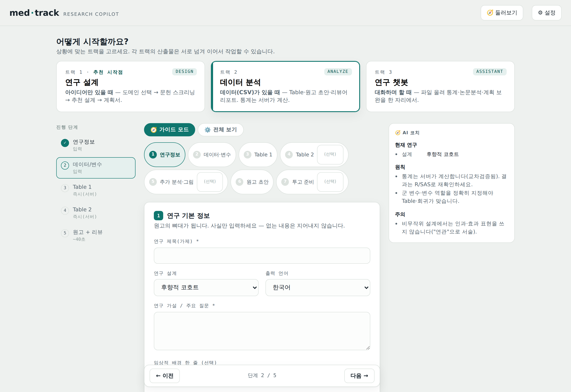Click the circled 2 icon for 데이터/변수
571x392 pixels.
pos(65,165)
